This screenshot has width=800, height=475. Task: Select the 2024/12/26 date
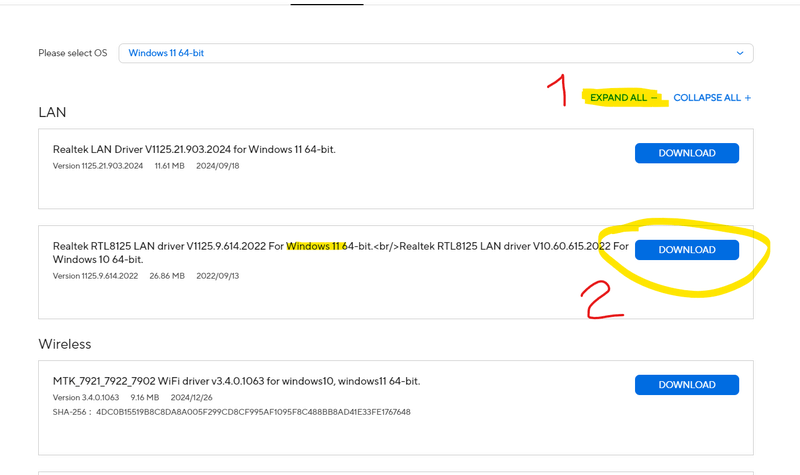pyautogui.click(x=191, y=397)
